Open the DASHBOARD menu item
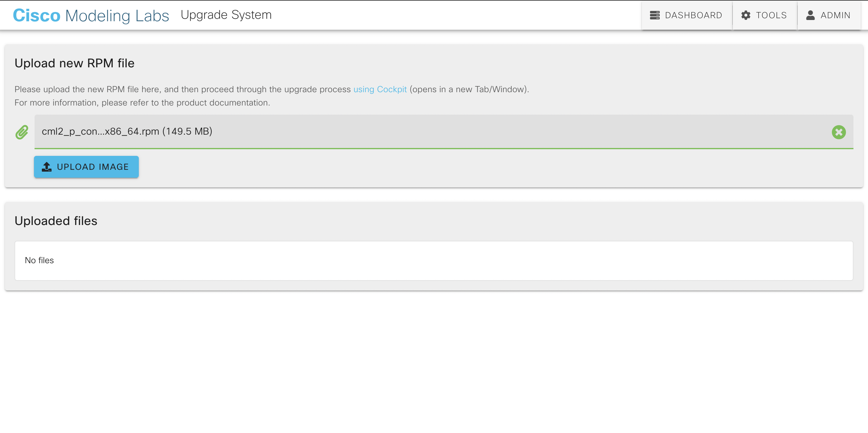 tap(693, 15)
